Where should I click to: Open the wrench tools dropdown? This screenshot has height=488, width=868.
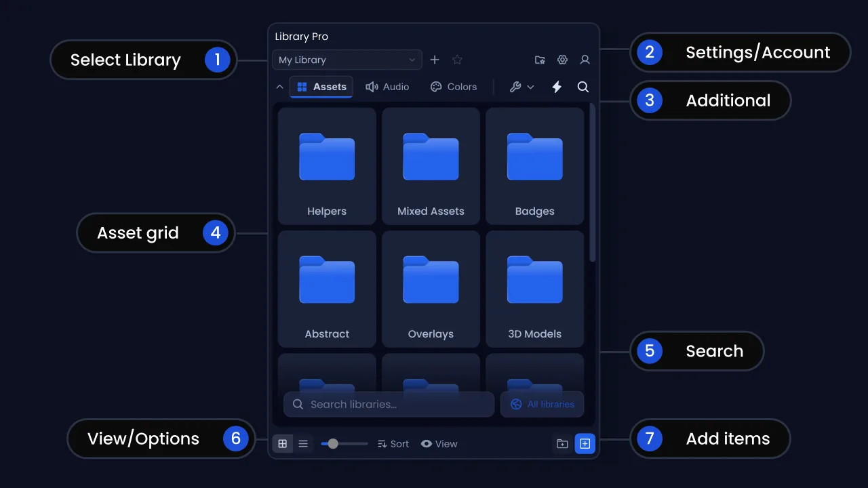pos(521,87)
